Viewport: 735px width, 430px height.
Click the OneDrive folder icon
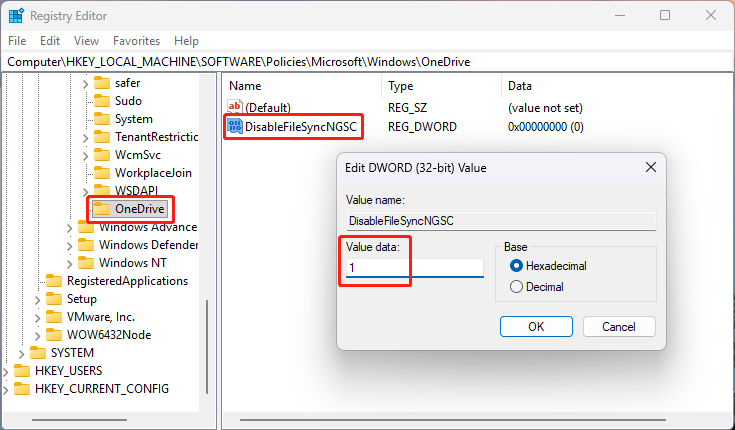(x=102, y=209)
